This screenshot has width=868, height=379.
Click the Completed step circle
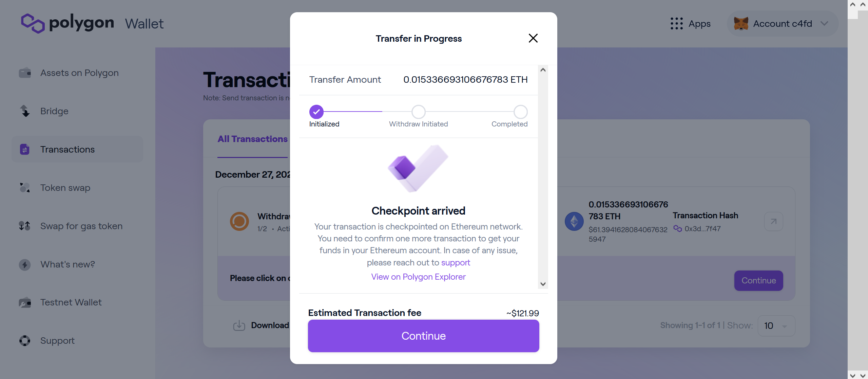pos(520,112)
